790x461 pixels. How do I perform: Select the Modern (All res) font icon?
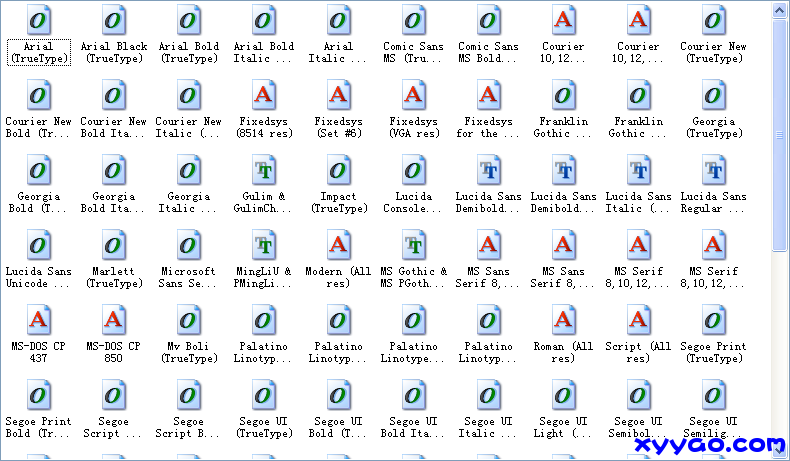point(339,245)
